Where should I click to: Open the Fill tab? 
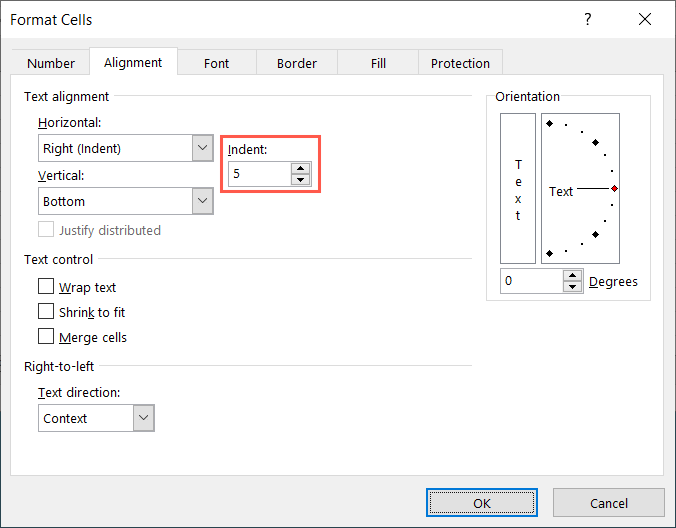point(378,63)
